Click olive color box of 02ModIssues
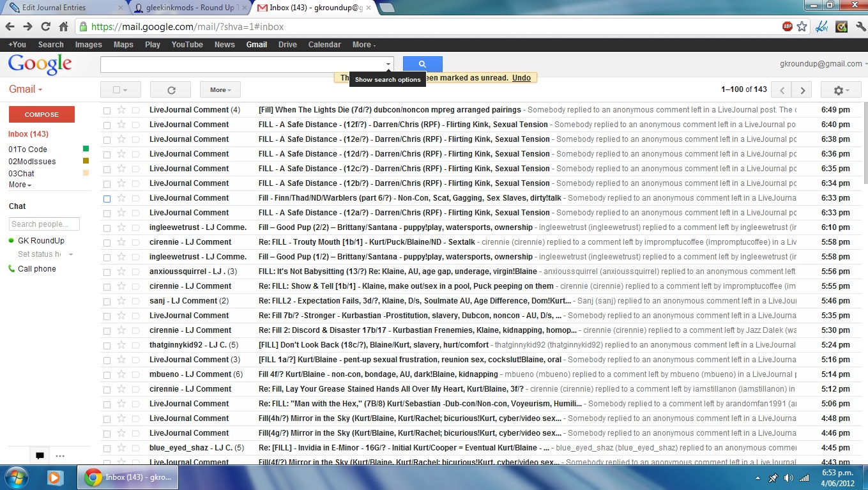This screenshot has height=490, width=868. (x=86, y=161)
